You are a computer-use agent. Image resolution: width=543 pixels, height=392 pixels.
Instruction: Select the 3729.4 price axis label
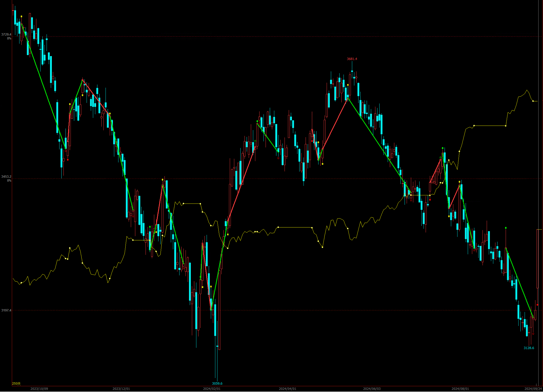pyautogui.click(x=6, y=34)
